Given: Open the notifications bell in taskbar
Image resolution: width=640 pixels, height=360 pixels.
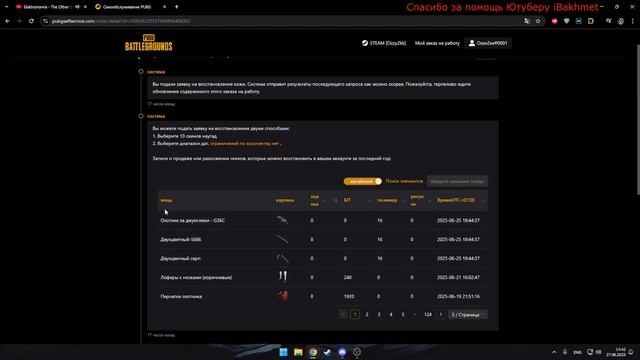Looking at the screenshot, I should click(631, 352).
